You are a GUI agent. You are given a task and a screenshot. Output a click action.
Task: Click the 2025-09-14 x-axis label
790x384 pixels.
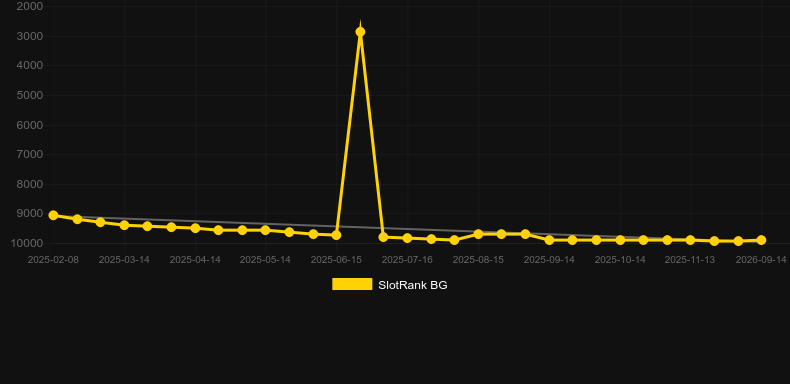549,260
